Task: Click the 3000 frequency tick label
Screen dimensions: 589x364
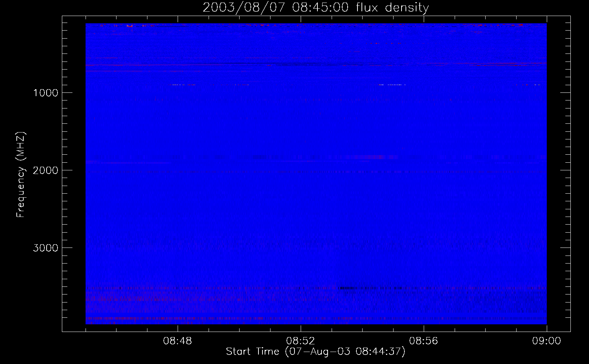Action: pos(46,248)
